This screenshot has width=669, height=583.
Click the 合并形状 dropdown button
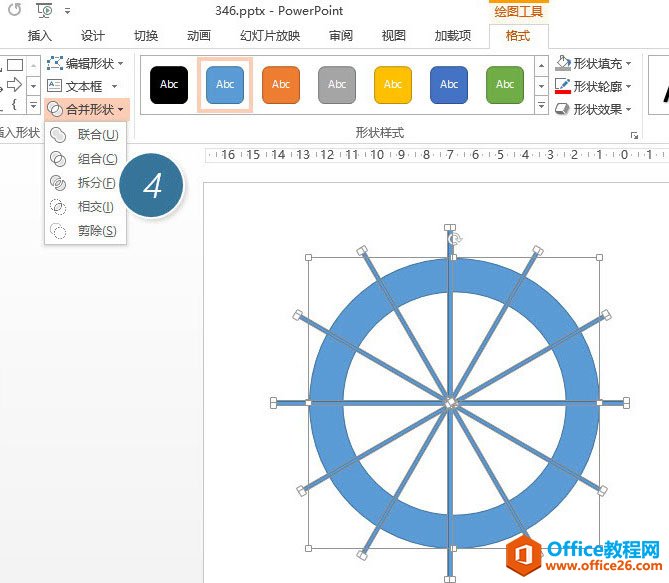click(86, 109)
